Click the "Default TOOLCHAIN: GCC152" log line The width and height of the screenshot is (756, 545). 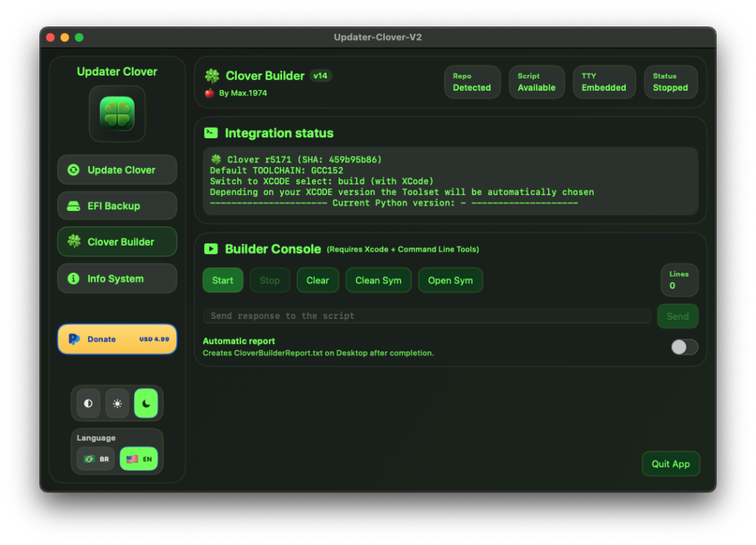pos(277,171)
